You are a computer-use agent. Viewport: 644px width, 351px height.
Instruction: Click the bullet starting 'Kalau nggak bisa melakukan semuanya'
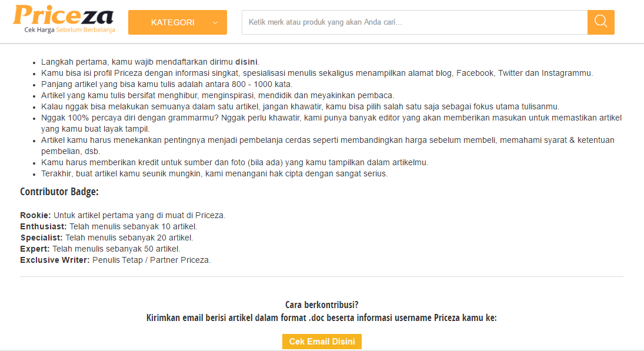300,107
